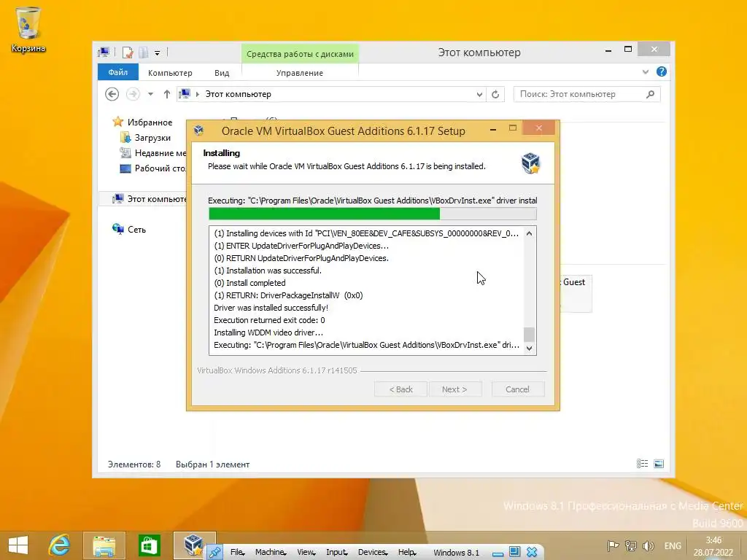Open the Windows Store taskbar icon
Image resolution: width=747 pixels, height=560 pixels.
coord(149,545)
